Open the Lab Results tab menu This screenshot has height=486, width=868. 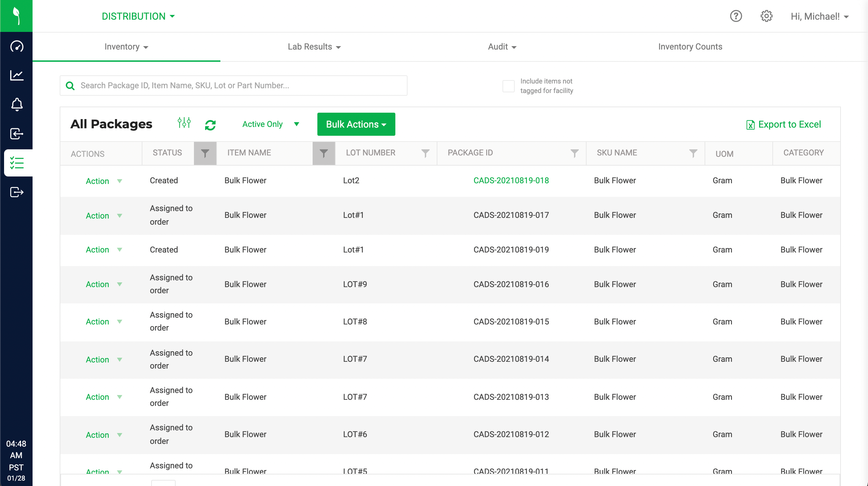tap(314, 47)
